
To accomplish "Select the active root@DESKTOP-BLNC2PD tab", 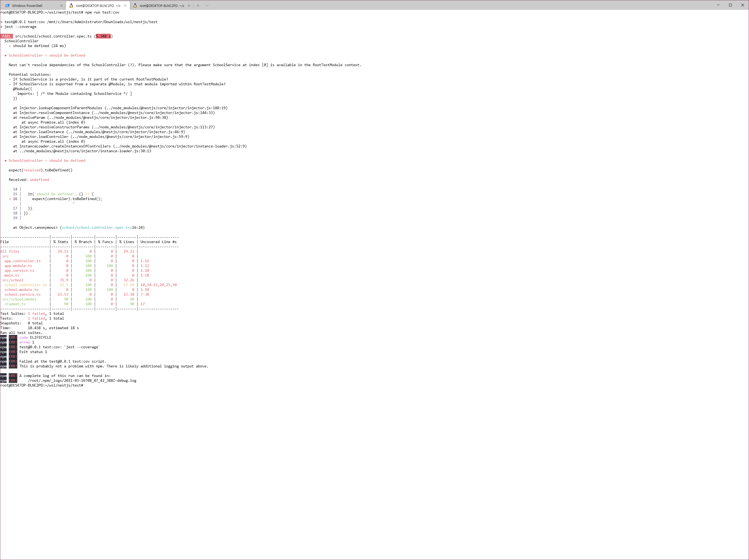I will 98,5.
